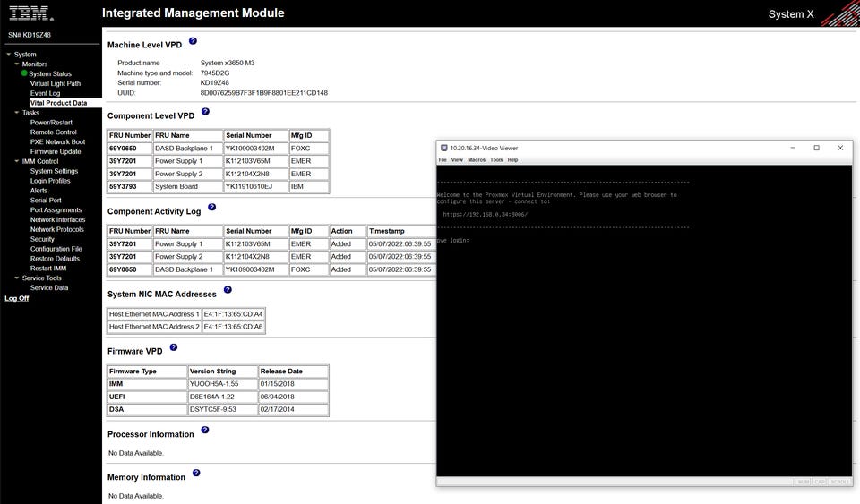Click machine type value 7945D2G
The height and width of the screenshot is (504, 860).
(215, 73)
